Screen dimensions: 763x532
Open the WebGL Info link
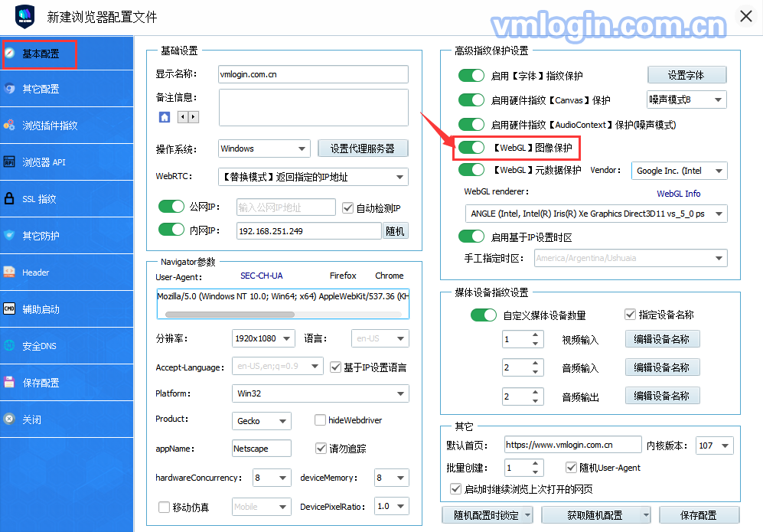tap(678, 194)
